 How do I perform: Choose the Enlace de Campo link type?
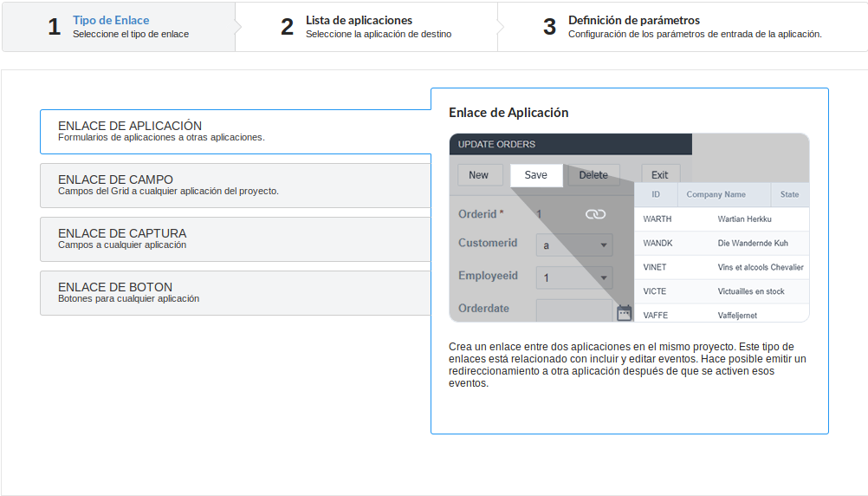click(x=236, y=185)
